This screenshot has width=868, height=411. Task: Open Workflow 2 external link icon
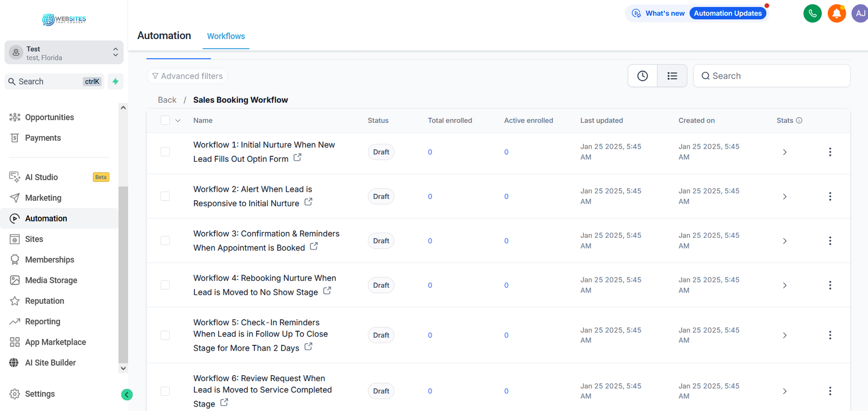pos(308,202)
